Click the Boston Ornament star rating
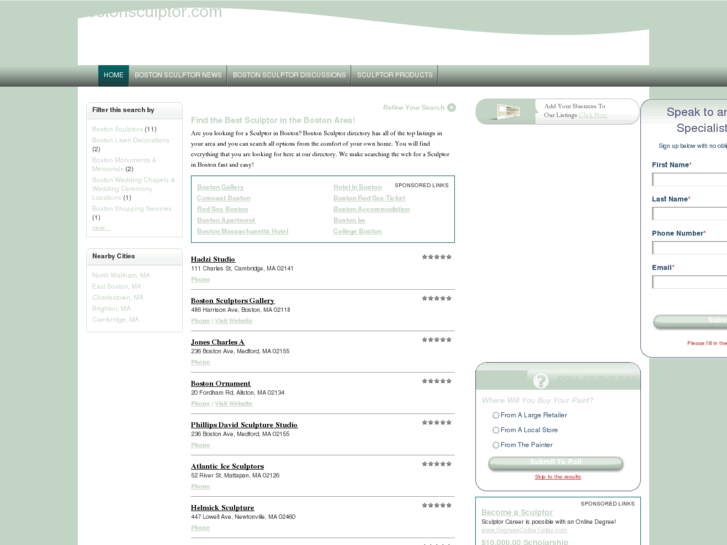Image resolution: width=727 pixels, height=545 pixels. 436,381
